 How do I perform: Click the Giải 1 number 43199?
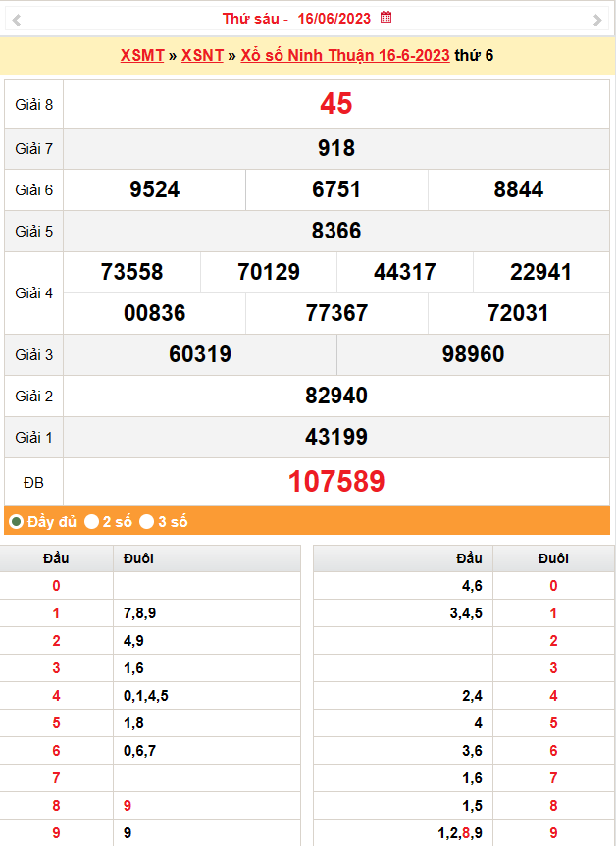(335, 437)
